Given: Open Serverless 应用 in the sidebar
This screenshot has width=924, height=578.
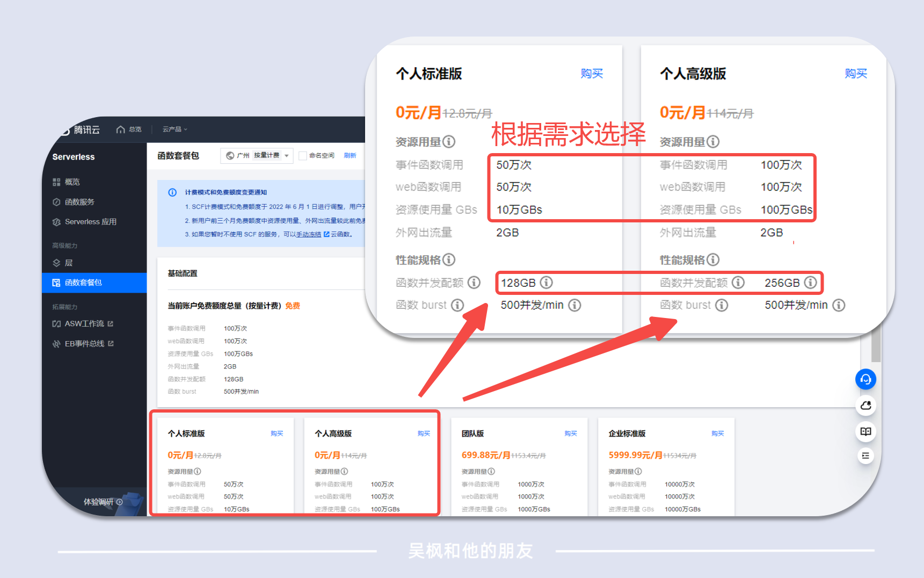Looking at the screenshot, I should click(x=90, y=222).
